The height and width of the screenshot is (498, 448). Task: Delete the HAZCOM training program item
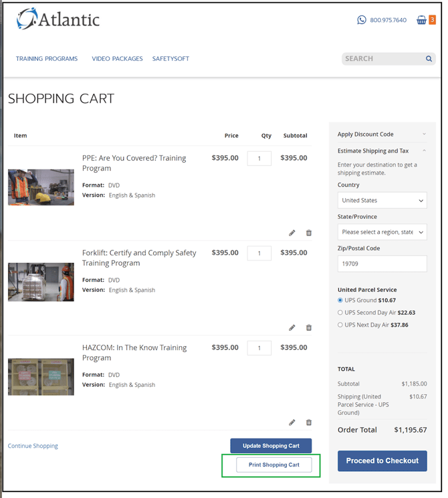pos(309,422)
